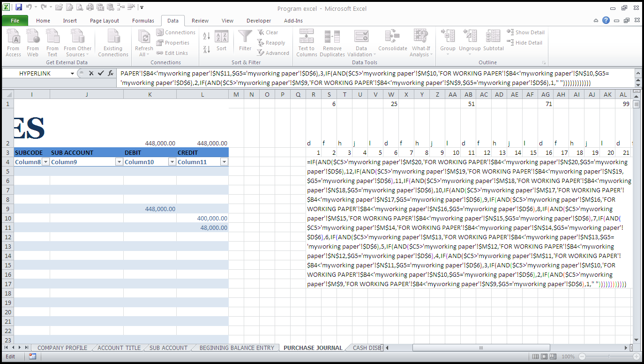Viewport: 644px width, 364px height.
Task: Click the Undo icon
Action: (29, 7)
